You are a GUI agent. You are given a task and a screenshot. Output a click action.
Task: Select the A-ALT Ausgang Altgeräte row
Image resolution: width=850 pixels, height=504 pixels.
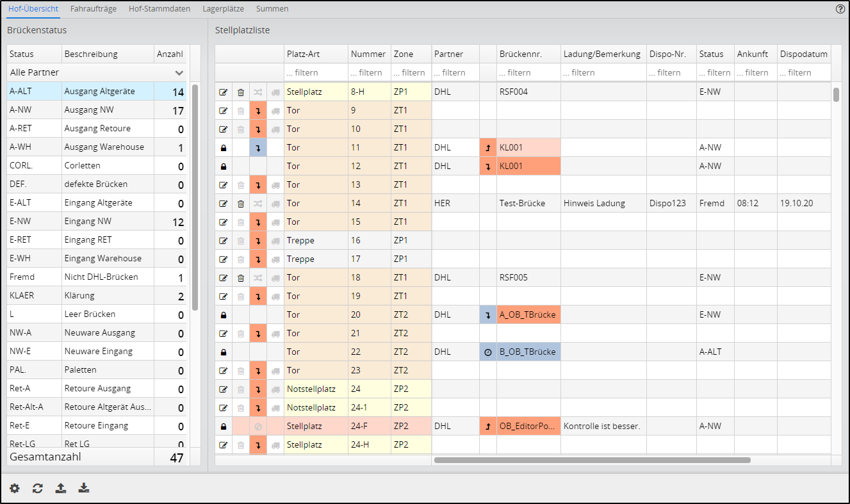[97, 92]
